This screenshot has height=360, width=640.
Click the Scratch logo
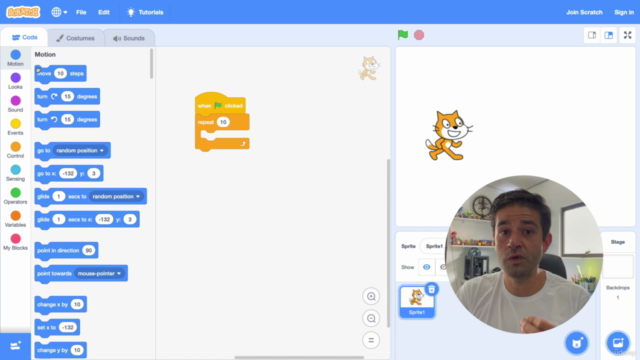23,12
